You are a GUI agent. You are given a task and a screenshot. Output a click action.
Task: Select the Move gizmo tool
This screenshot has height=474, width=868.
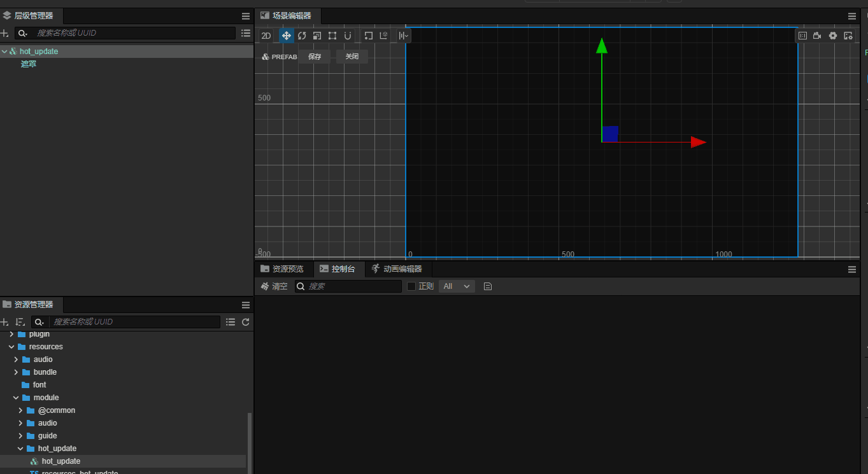click(287, 36)
